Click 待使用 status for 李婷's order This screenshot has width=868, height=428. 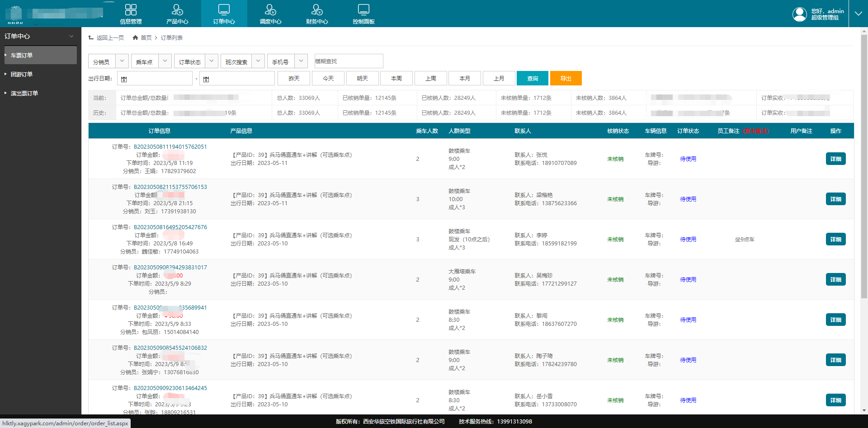coord(688,240)
